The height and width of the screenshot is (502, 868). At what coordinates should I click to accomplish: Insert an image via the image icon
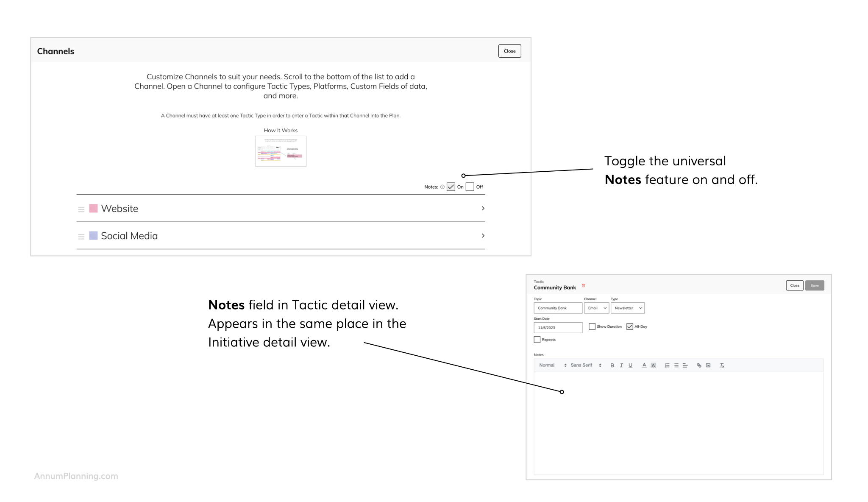pos(708,365)
